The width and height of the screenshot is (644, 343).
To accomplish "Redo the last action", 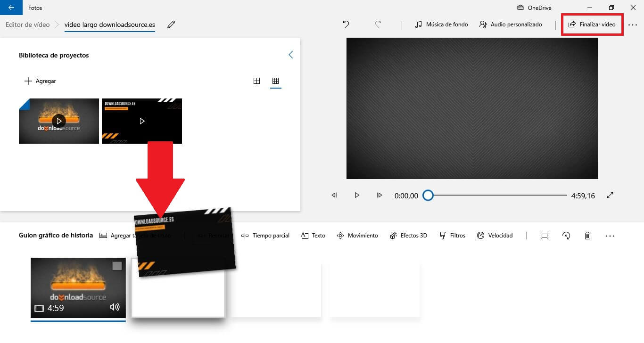I will 378,24.
